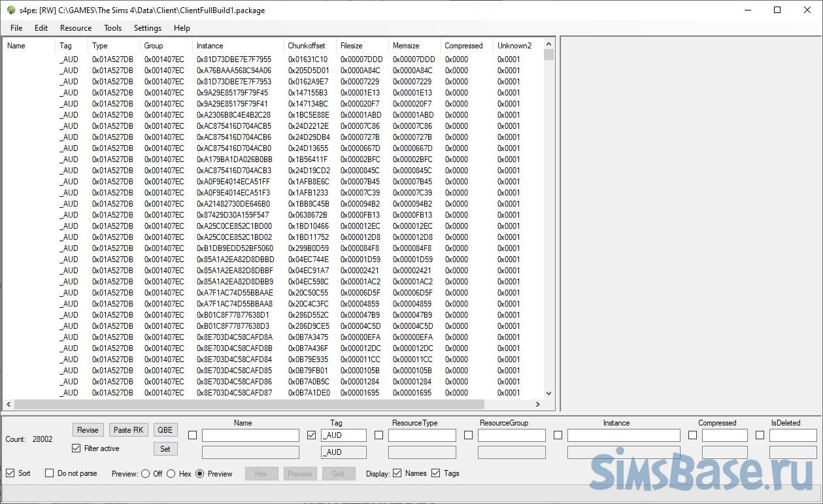Screen dimensions: 823x504
Task: Toggle the Display Names checkbox
Action: [x=397, y=473]
